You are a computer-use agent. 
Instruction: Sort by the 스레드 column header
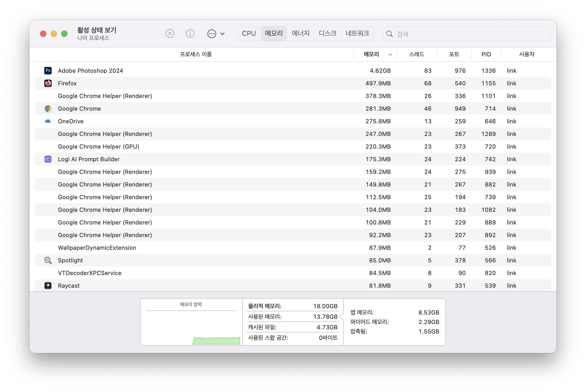[417, 54]
